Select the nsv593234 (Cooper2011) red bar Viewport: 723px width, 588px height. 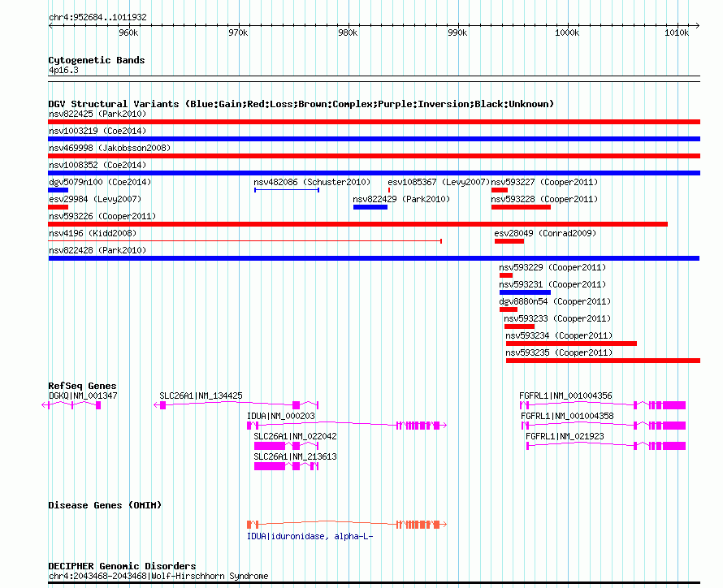[x=571, y=344]
